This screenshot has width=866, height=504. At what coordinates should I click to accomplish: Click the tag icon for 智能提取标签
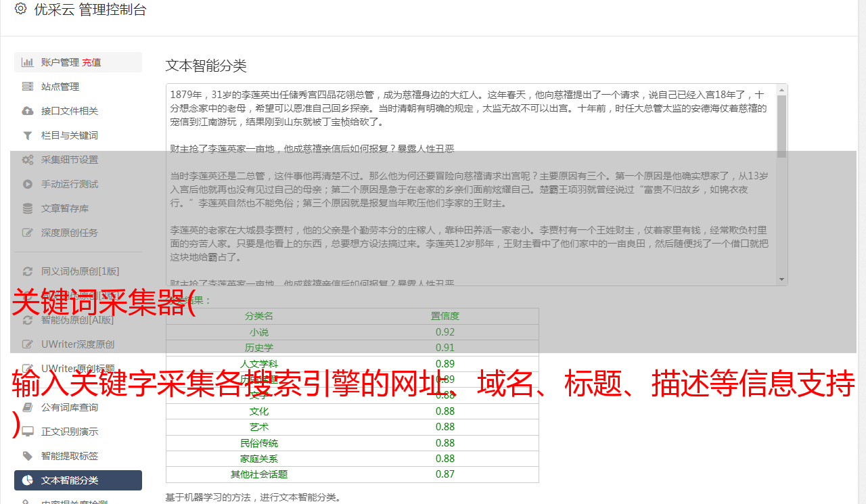[x=28, y=456]
